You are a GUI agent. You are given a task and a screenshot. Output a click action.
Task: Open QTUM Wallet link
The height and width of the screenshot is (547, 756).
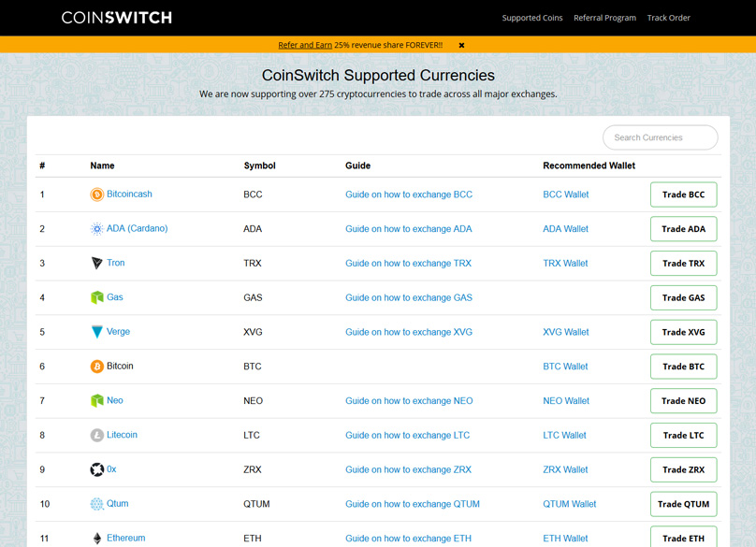pyautogui.click(x=570, y=504)
